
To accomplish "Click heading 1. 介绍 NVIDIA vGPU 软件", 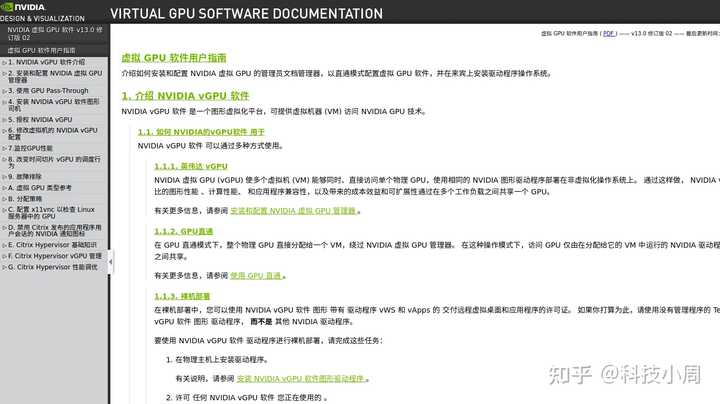I will click(x=185, y=96).
